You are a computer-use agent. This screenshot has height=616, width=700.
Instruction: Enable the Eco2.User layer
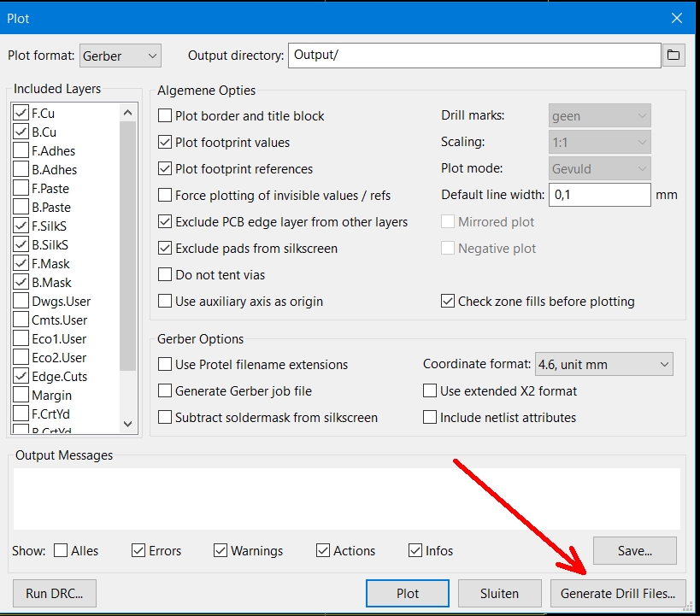[21, 357]
